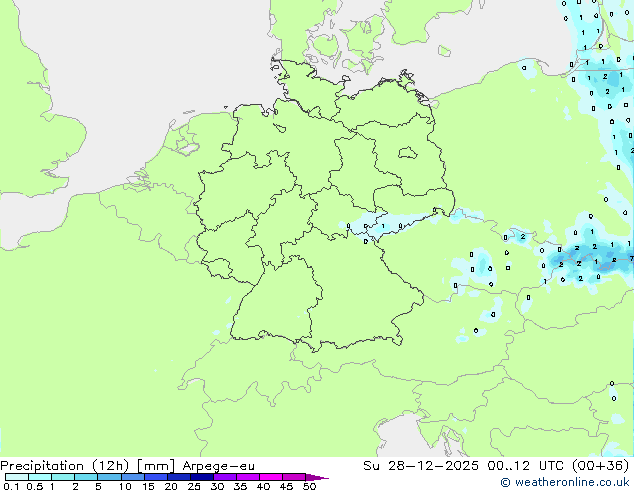Click the "(00+36)" forecast offset text
The height and width of the screenshot is (490, 634).
point(601,466)
